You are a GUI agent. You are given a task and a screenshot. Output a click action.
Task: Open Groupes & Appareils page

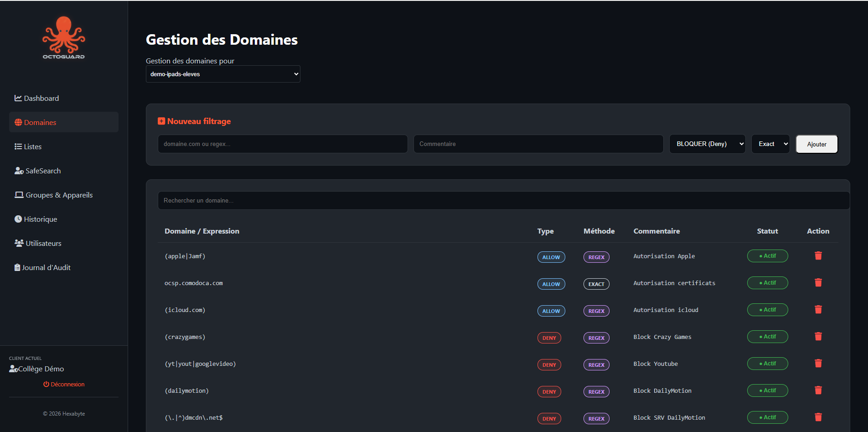point(64,195)
